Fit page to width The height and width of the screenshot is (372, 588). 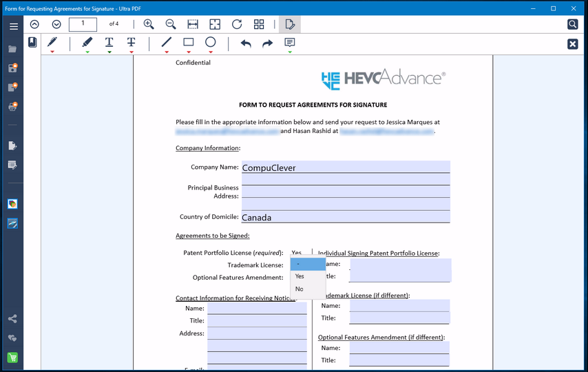[193, 24]
